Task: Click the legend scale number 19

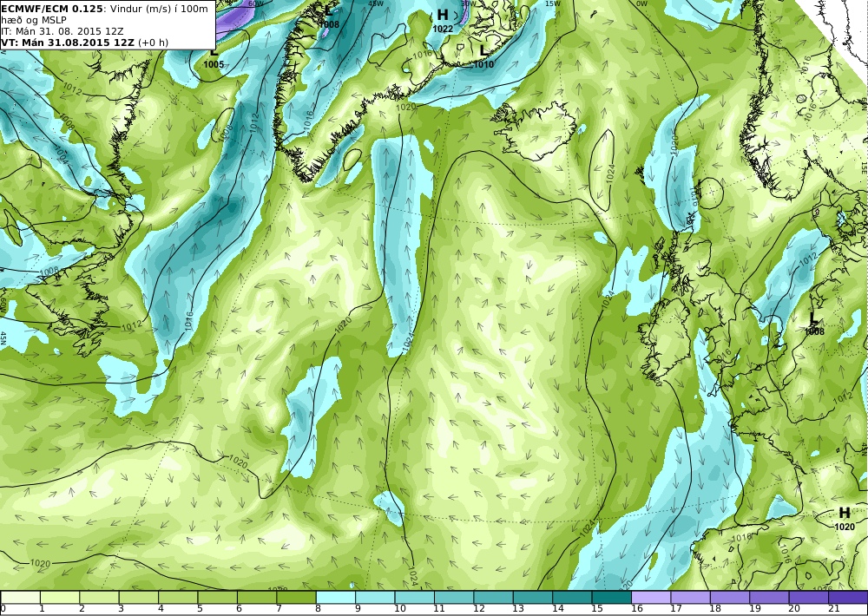Action: pos(755,609)
